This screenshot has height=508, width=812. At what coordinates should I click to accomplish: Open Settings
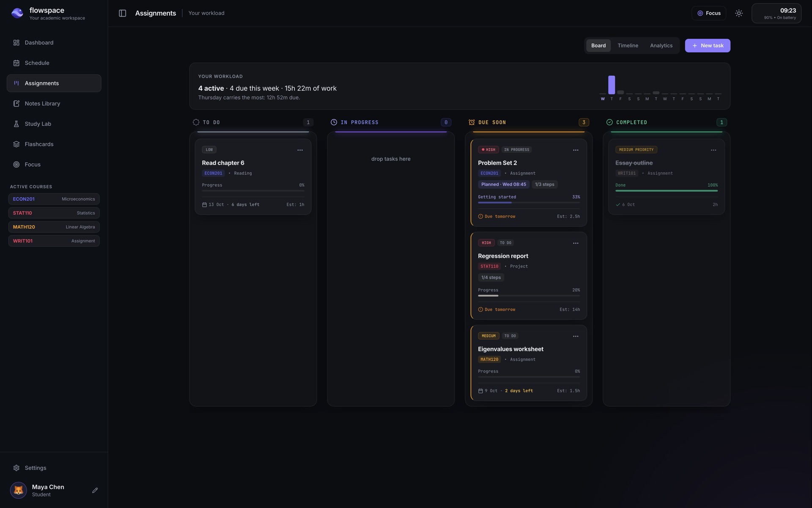[x=54, y=468]
